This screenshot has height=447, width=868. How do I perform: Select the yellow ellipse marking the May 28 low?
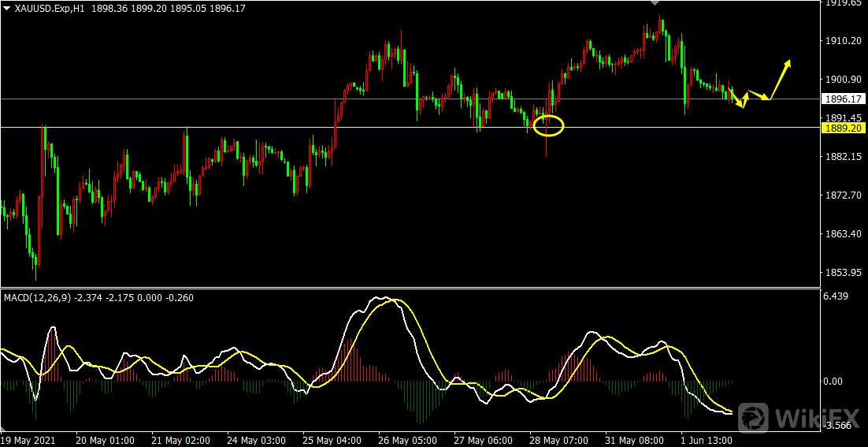coord(549,125)
